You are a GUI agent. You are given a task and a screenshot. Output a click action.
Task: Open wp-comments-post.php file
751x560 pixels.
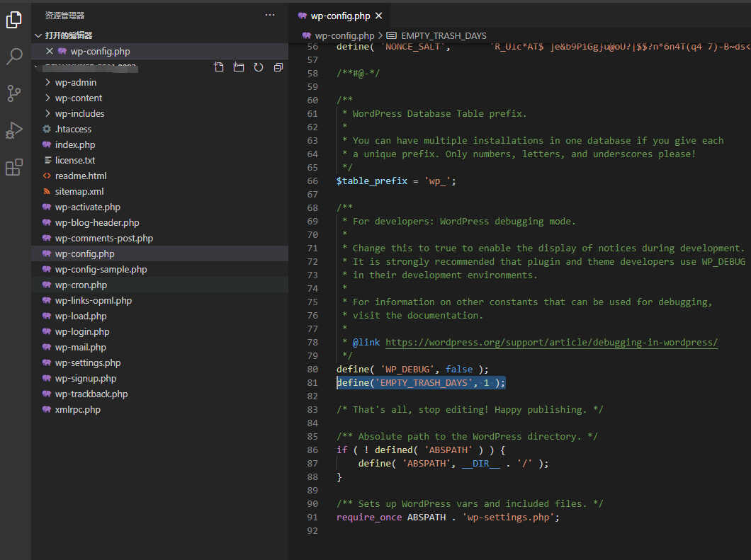160,239
